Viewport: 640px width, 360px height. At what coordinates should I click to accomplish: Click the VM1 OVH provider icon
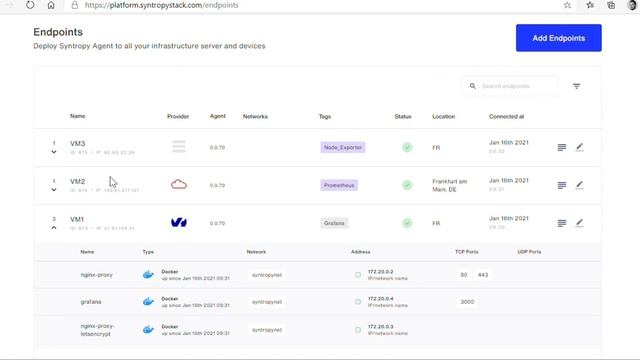pos(179,222)
